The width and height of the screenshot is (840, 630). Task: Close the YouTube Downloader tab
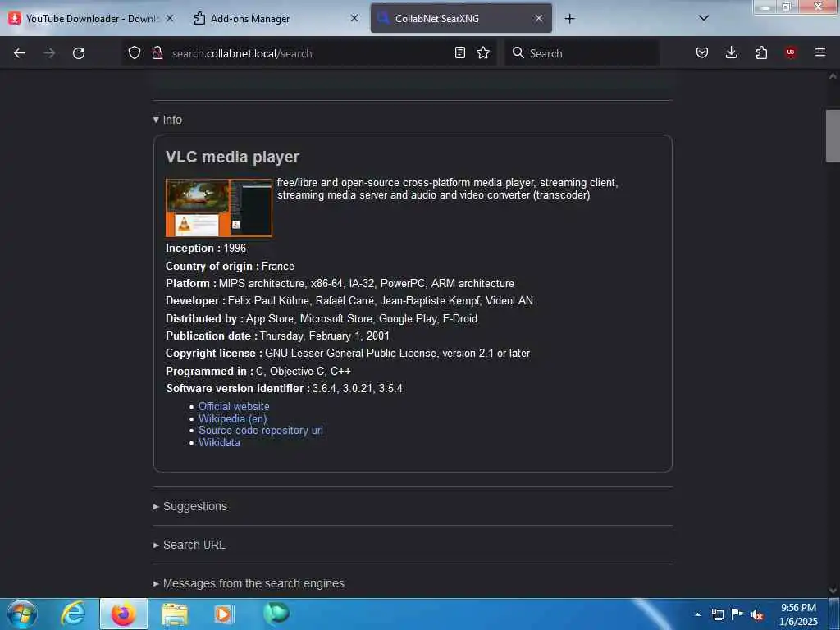pyautogui.click(x=170, y=18)
